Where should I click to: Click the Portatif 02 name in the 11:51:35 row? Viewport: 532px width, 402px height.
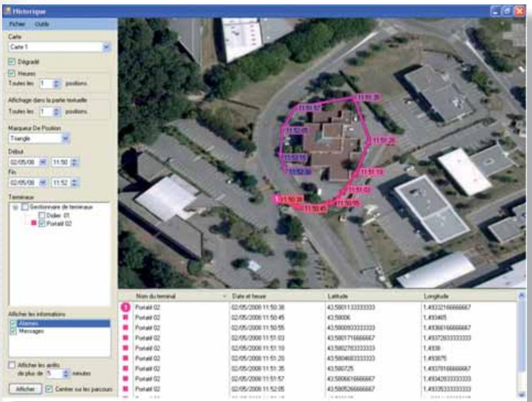point(147,368)
